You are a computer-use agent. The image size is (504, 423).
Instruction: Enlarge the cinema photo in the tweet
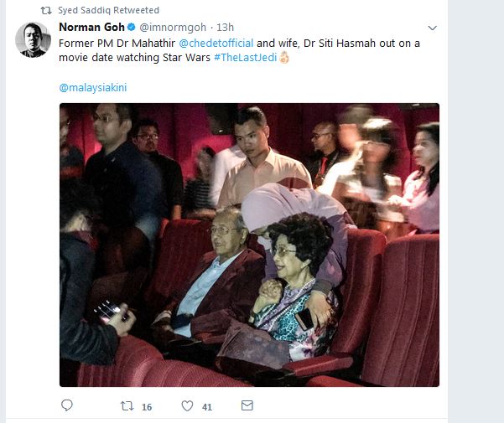[x=249, y=245]
